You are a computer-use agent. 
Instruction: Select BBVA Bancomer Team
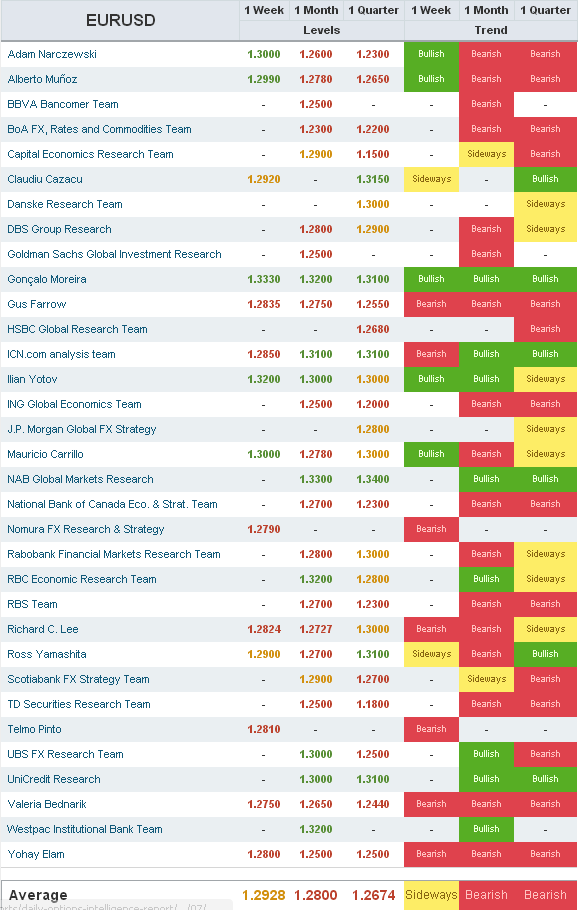coord(63,104)
